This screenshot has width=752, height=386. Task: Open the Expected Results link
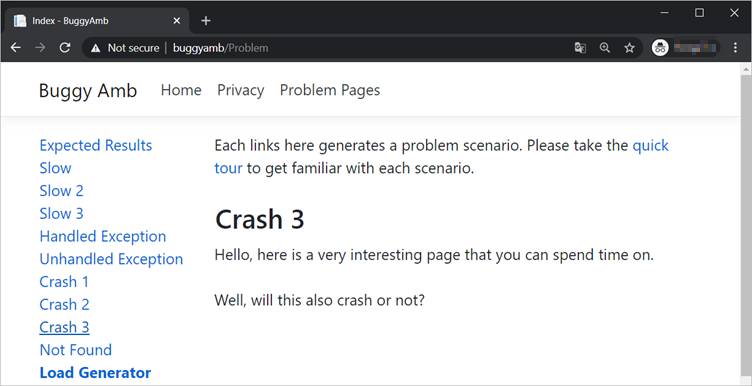coord(96,145)
